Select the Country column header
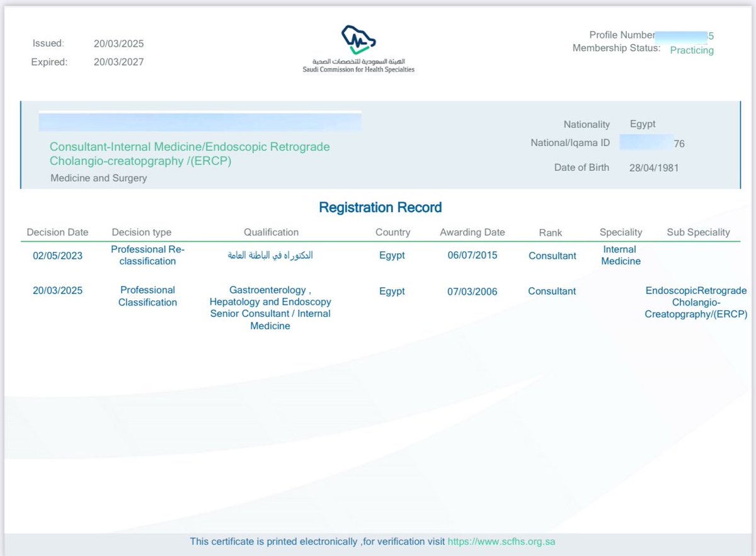Image resolution: width=756 pixels, height=556 pixels. (392, 232)
